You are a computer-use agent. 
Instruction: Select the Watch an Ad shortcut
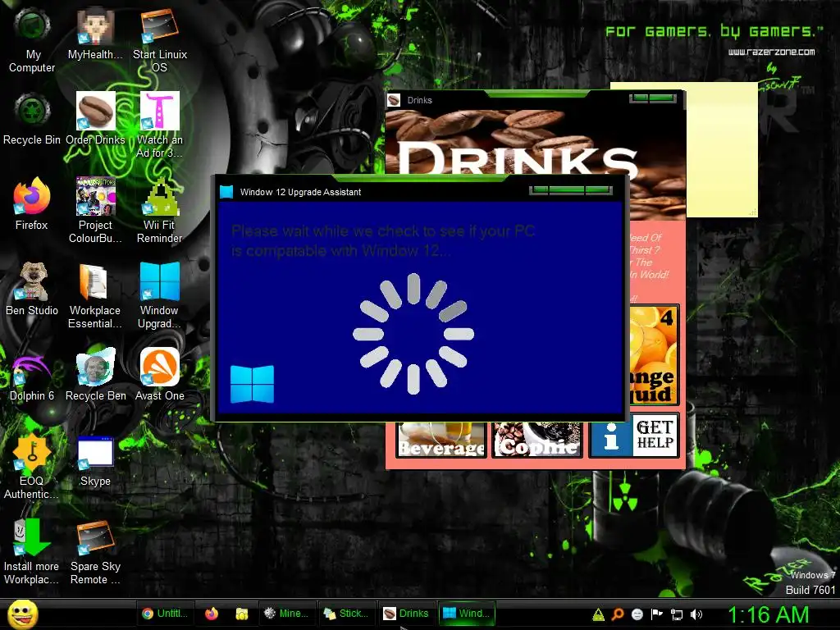coord(160,126)
